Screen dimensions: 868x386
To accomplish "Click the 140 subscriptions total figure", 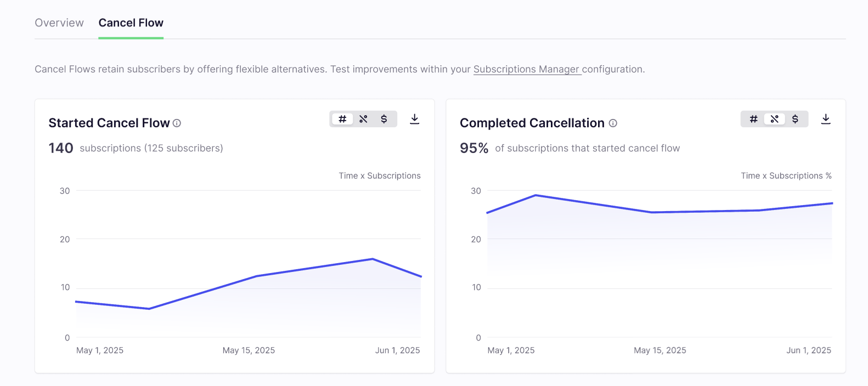I will coord(61,148).
